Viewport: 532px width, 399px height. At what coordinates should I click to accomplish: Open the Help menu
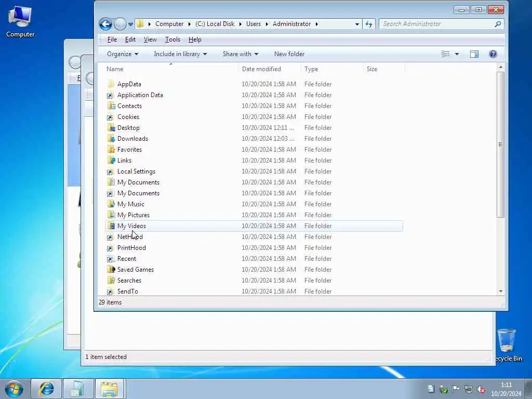click(x=195, y=39)
